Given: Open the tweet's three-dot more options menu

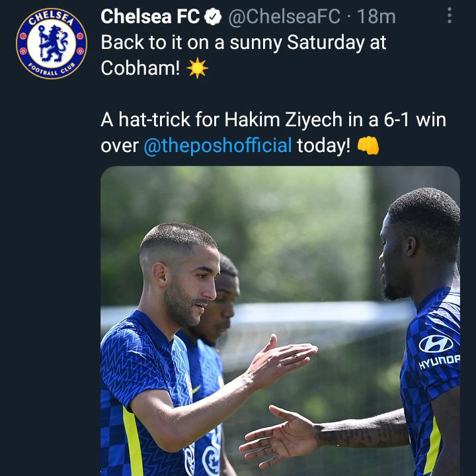Looking at the screenshot, I should 450,16.
